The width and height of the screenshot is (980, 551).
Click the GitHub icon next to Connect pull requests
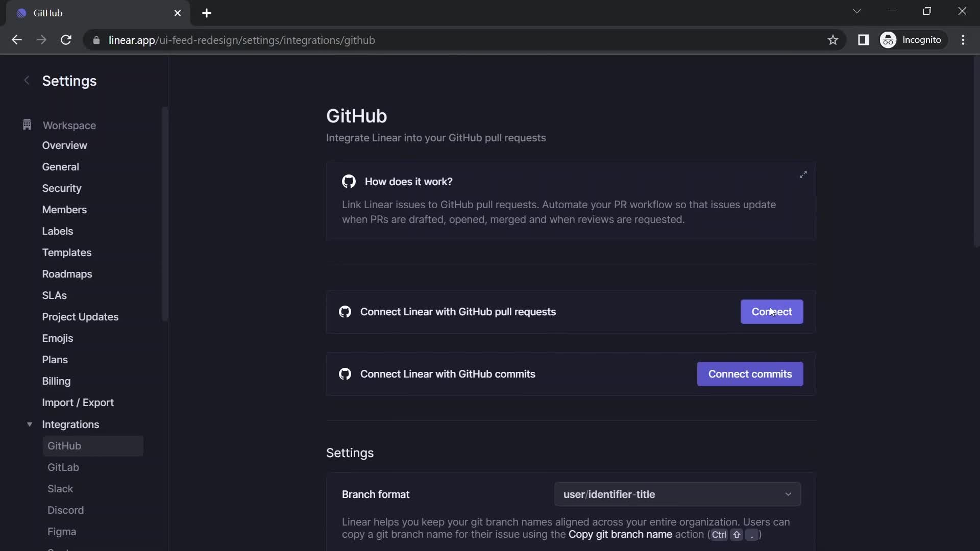click(345, 312)
